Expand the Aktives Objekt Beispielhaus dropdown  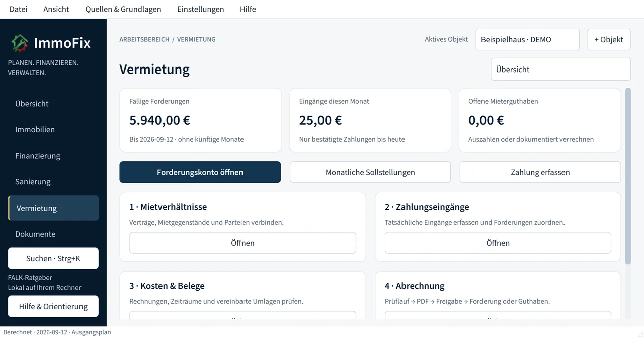coord(527,39)
